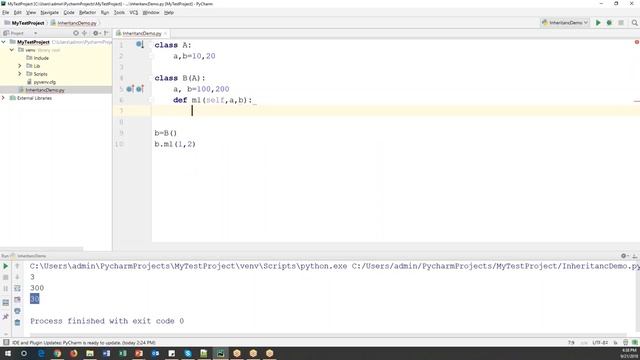Expand the Lib folder
Screen dimensions: 640x360
point(20,66)
